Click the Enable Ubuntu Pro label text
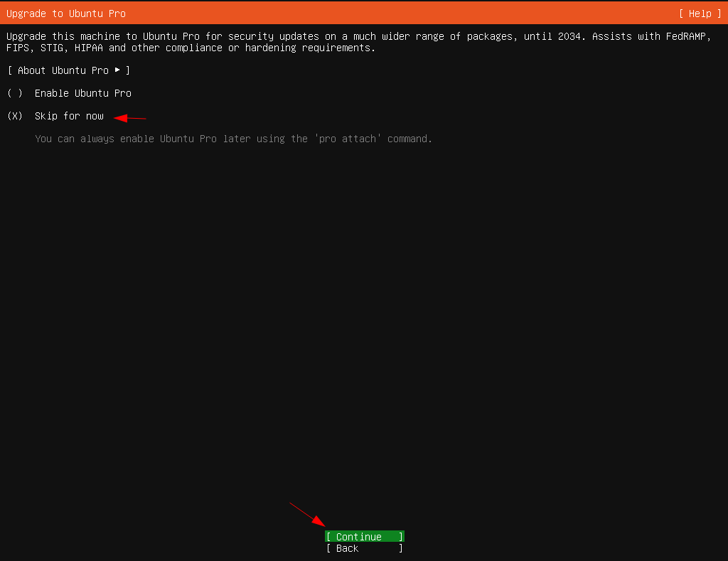The image size is (728, 561). click(x=82, y=93)
